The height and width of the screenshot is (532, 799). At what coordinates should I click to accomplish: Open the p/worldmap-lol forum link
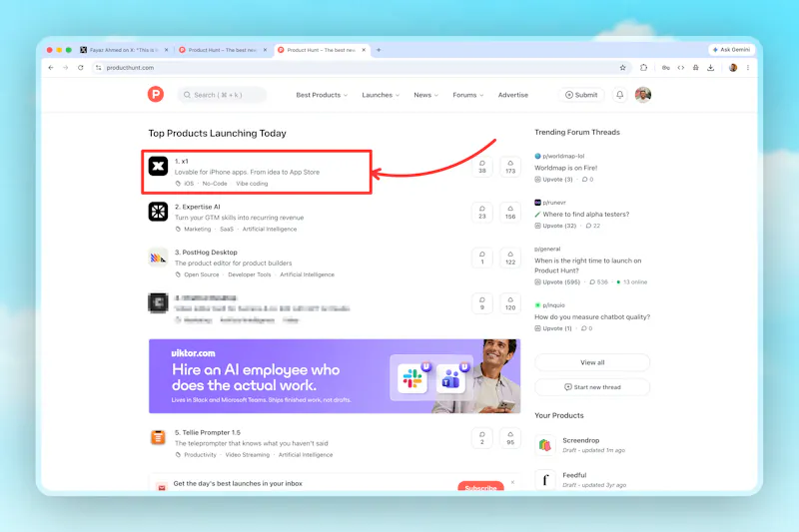click(x=563, y=156)
